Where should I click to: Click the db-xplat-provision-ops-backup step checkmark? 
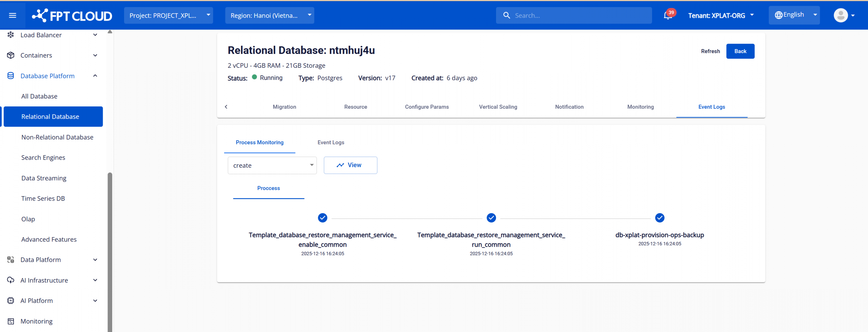pos(659,218)
